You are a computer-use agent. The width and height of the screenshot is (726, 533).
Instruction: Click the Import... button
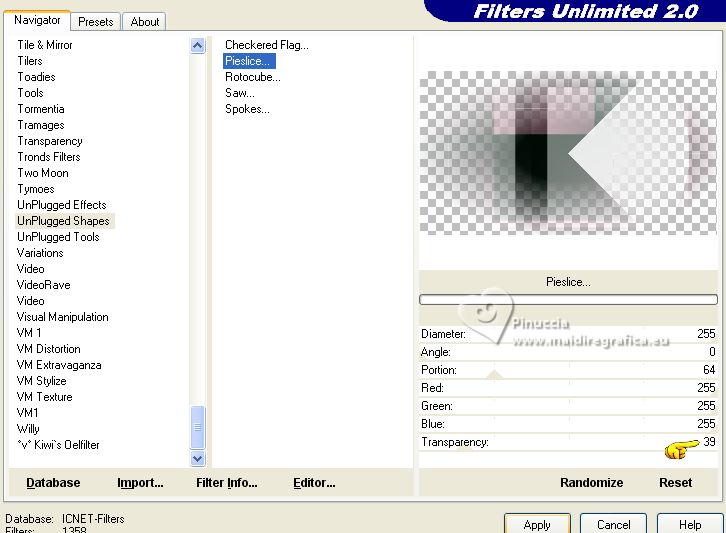(140, 483)
